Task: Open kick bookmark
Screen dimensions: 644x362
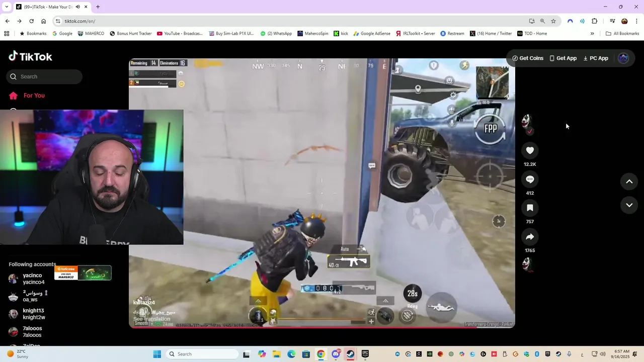Action: click(341, 34)
